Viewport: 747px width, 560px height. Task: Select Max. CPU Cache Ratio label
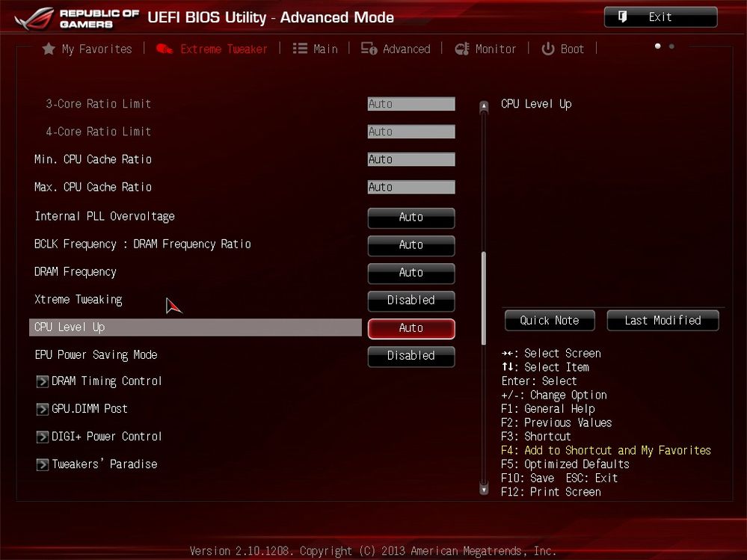93,187
